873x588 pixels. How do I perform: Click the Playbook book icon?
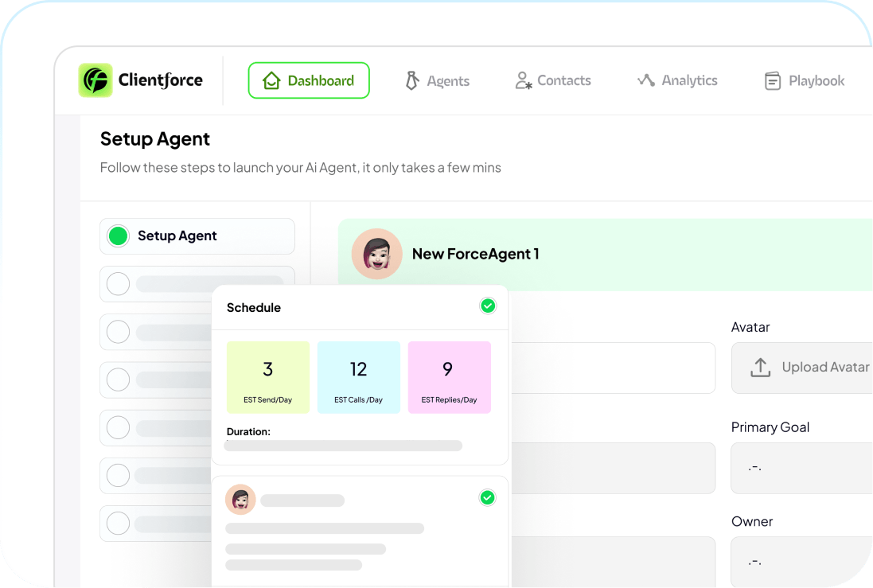[772, 80]
